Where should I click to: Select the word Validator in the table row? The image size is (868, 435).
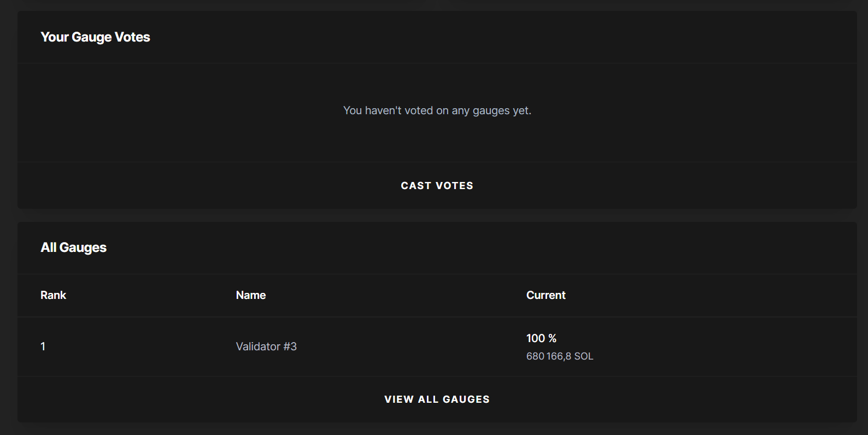coord(258,346)
